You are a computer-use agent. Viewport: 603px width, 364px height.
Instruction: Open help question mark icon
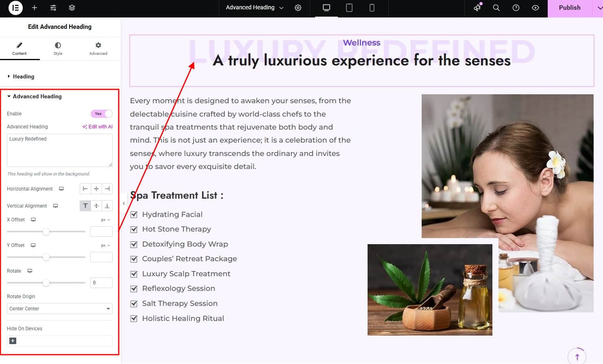[x=516, y=8]
